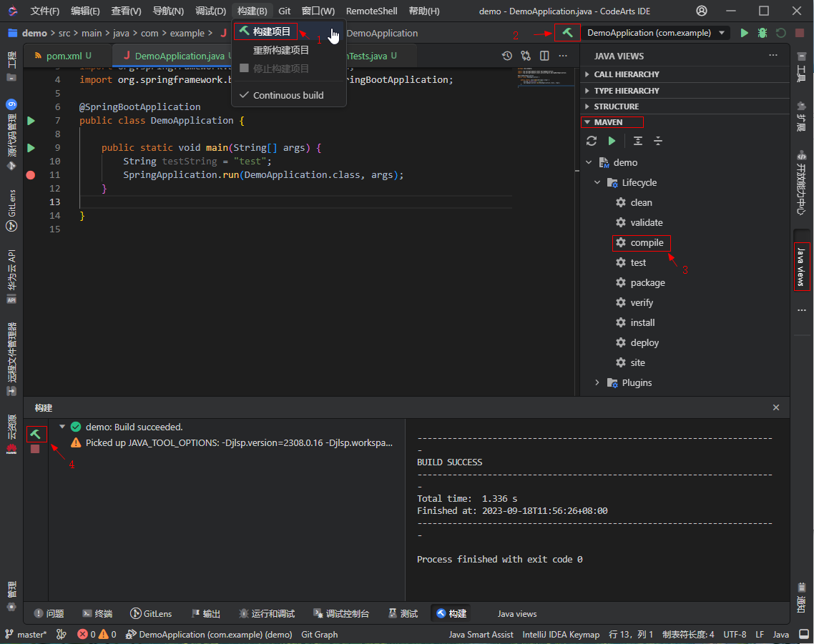Run the Maven compile lifecycle goal
Viewport: 814px width, 644px height.
point(647,243)
